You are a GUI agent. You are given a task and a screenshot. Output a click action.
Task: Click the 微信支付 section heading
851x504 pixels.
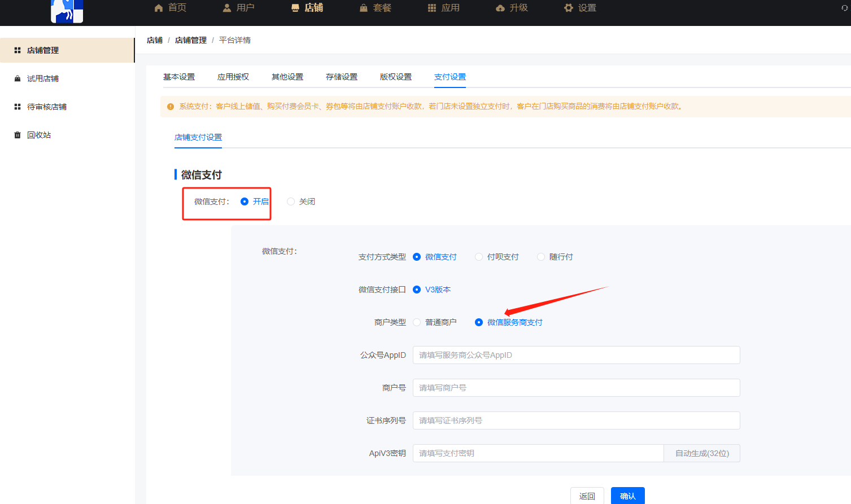(x=201, y=175)
